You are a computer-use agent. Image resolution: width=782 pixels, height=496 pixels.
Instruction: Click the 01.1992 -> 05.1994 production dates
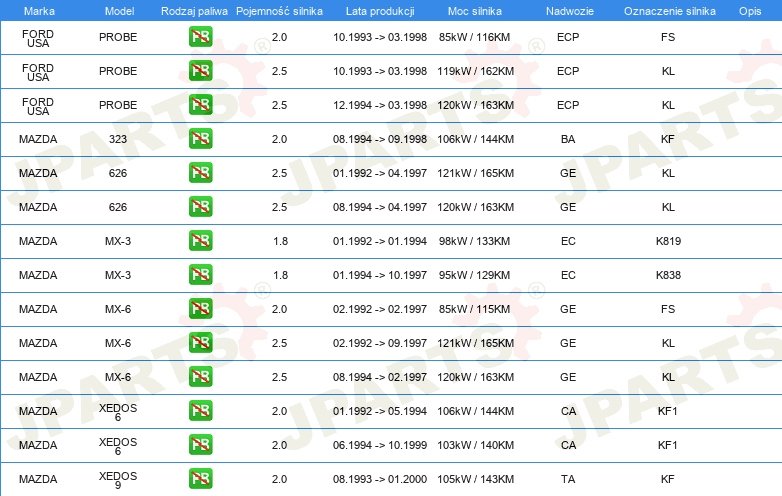tap(380, 411)
